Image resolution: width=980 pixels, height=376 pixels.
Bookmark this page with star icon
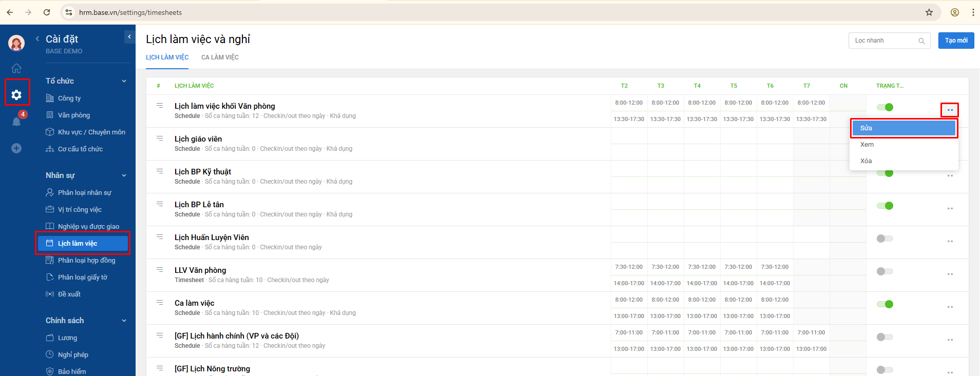tap(929, 12)
